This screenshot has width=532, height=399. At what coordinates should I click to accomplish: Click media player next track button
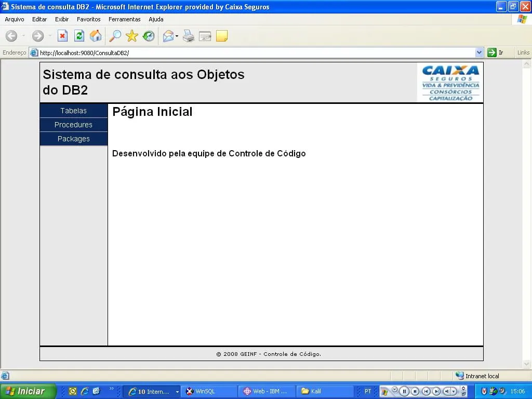pyautogui.click(x=436, y=391)
